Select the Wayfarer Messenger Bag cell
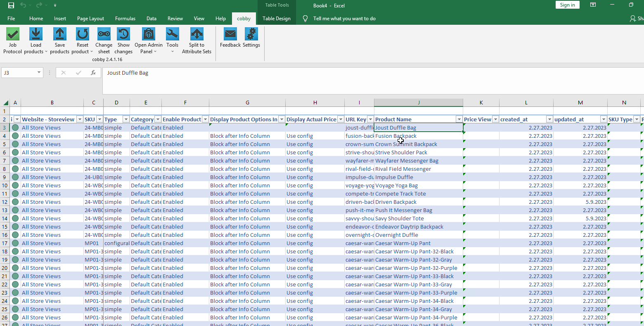This screenshot has height=326, width=644. 419,161
